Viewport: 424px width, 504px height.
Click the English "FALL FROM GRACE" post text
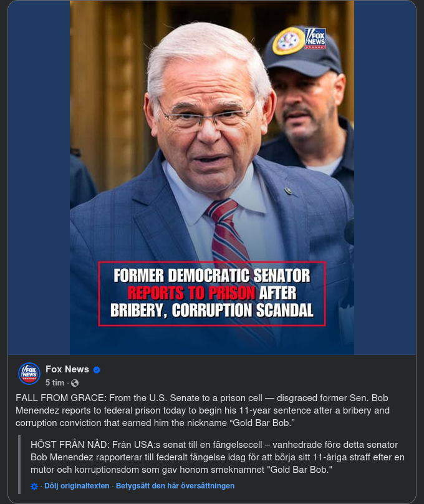click(203, 410)
